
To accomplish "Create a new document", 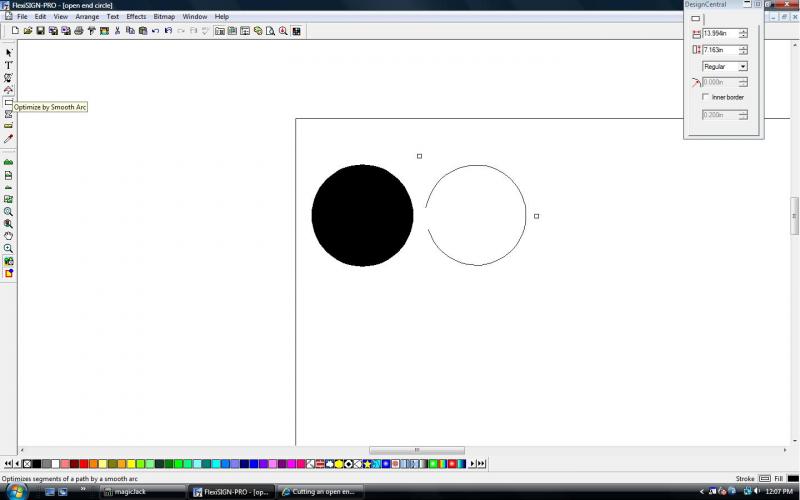I will 15,31.
